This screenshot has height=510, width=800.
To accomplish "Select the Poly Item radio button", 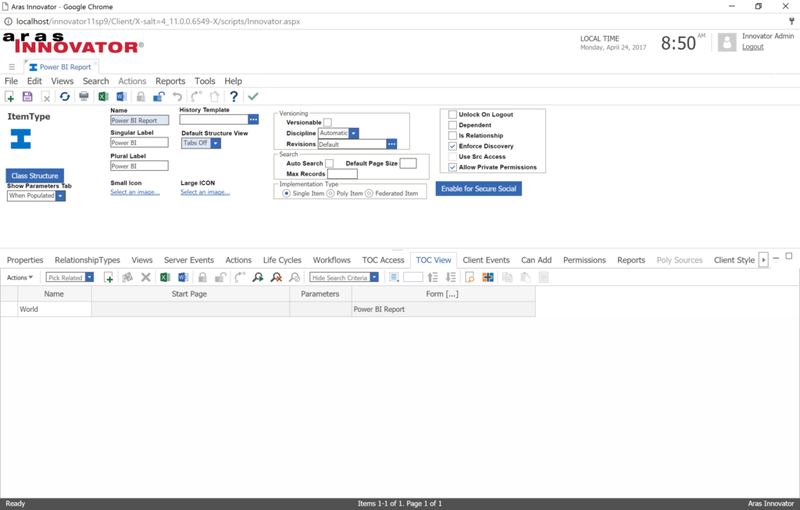I will tap(330, 193).
